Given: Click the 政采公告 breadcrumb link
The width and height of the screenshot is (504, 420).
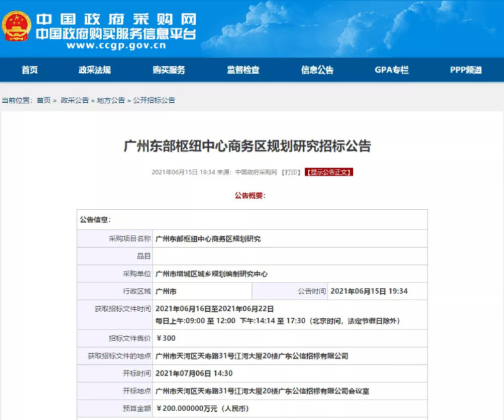Looking at the screenshot, I should 74,100.
